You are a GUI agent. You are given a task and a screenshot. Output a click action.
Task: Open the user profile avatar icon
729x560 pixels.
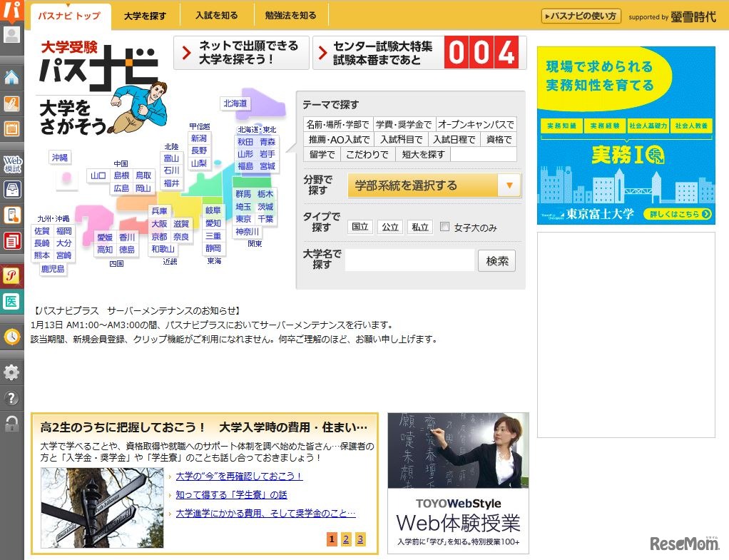coord(11,35)
